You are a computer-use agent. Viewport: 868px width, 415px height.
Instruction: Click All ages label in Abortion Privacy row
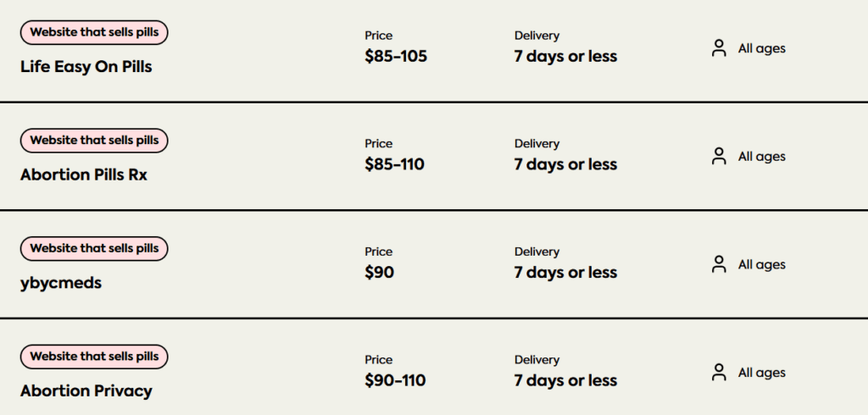pos(762,373)
